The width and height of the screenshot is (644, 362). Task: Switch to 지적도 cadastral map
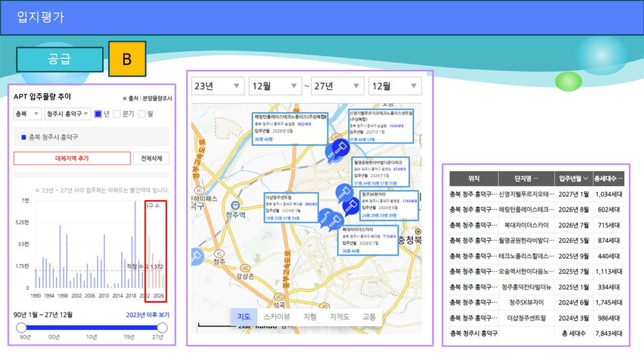pos(339,317)
